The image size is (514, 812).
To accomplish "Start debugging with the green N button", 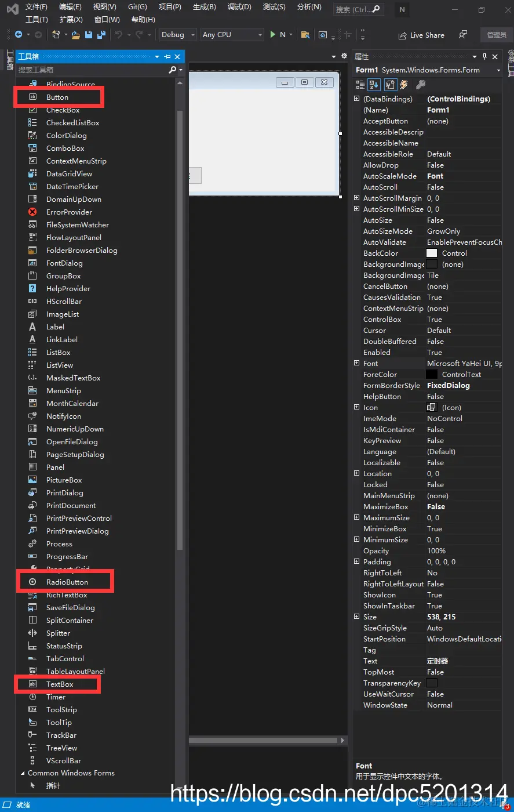I will coord(278,35).
